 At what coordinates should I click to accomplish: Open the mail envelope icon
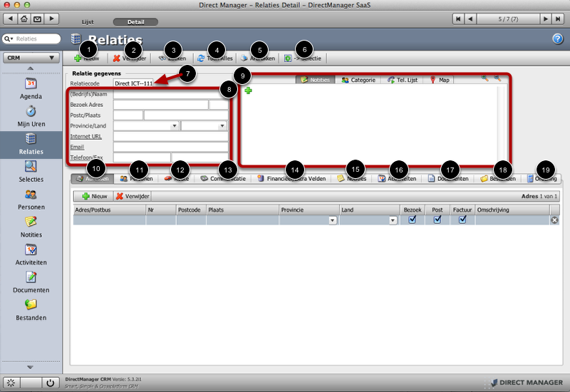[38, 19]
